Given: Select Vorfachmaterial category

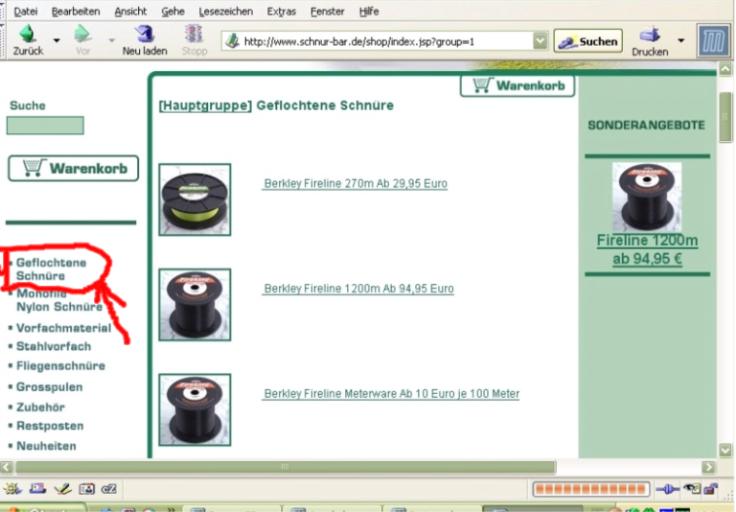Looking at the screenshot, I should tap(64, 328).
